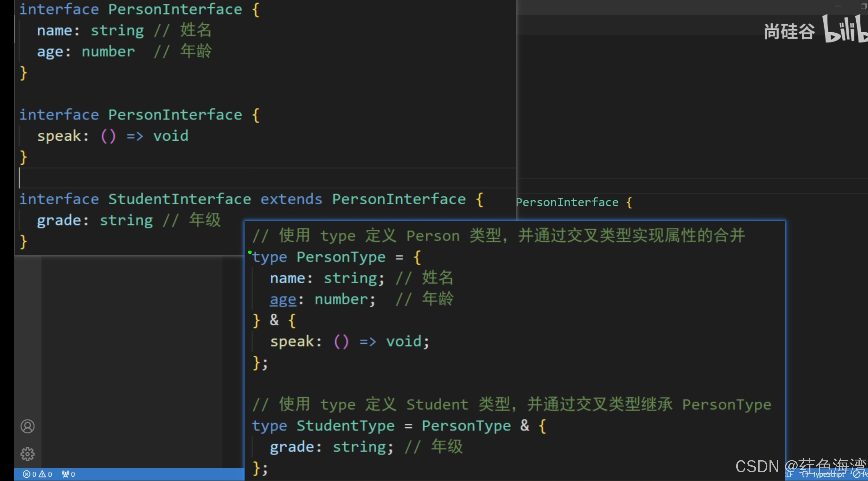Click the curly braces language icon
Image resolution: width=868 pixels, height=481 pixels.
pos(805,475)
